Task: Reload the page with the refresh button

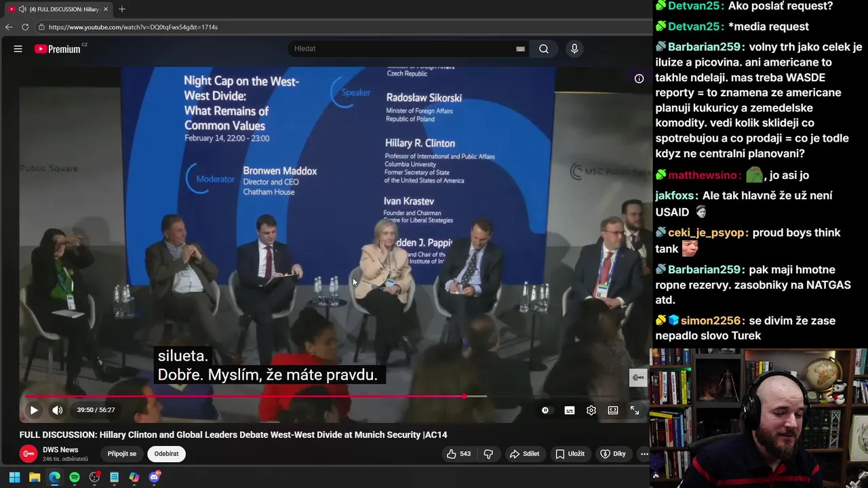Action: (25, 27)
